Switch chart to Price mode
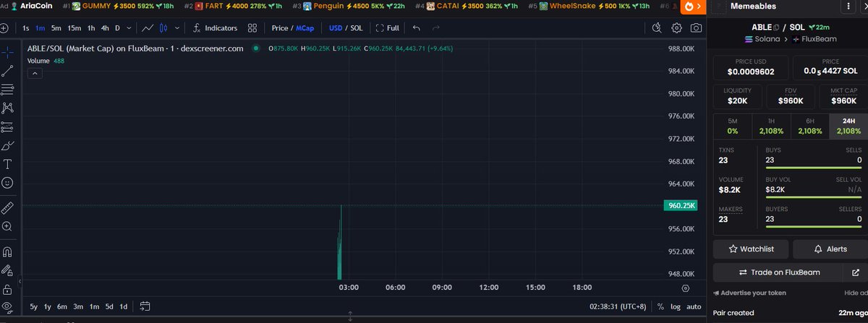The height and width of the screenshot is (323, 868). tap(280, 28)
